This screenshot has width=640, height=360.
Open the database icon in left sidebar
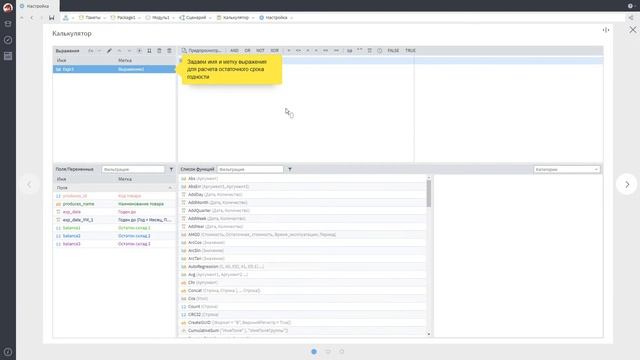8,24
